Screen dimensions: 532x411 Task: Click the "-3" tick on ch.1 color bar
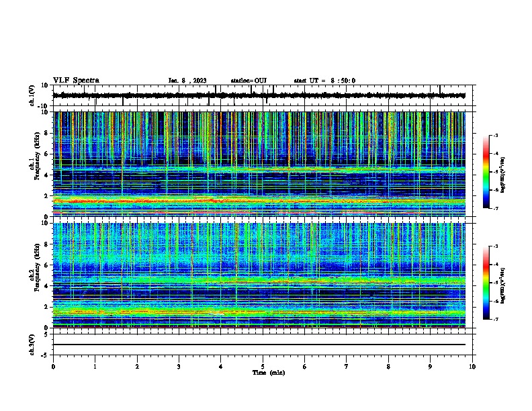click(496, 136)
